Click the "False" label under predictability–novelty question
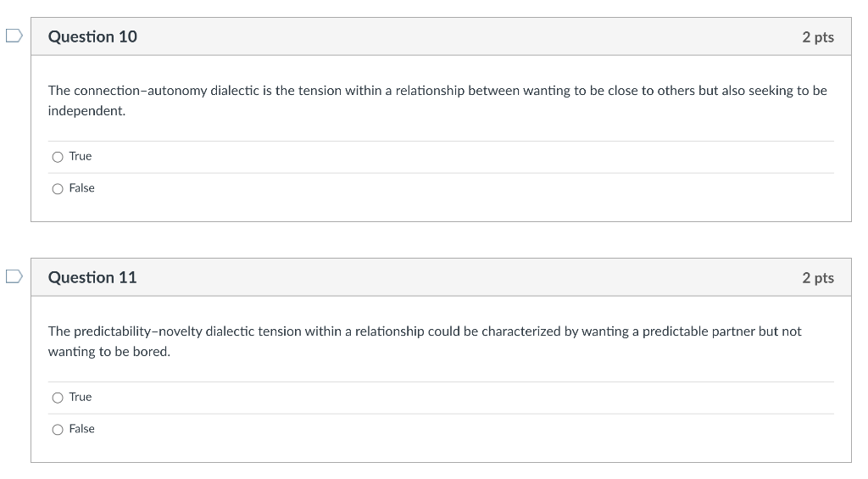Image resolution: width=868 pixels, height=479 pixels. 82,429
